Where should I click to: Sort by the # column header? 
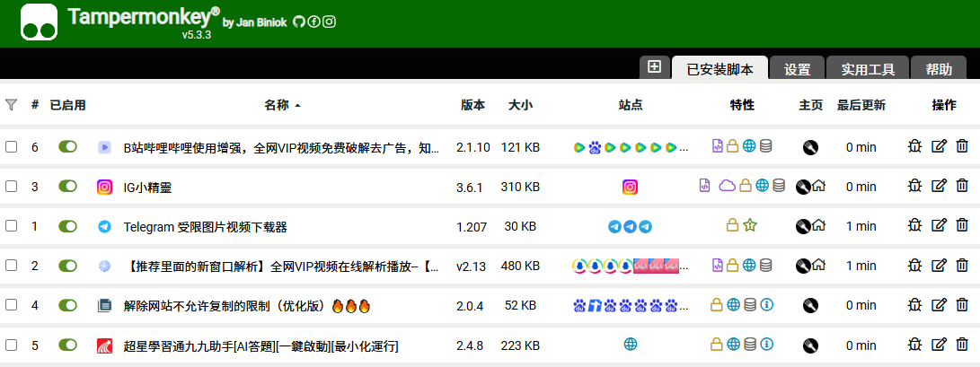pyautogui.click(x=35, y=105)
